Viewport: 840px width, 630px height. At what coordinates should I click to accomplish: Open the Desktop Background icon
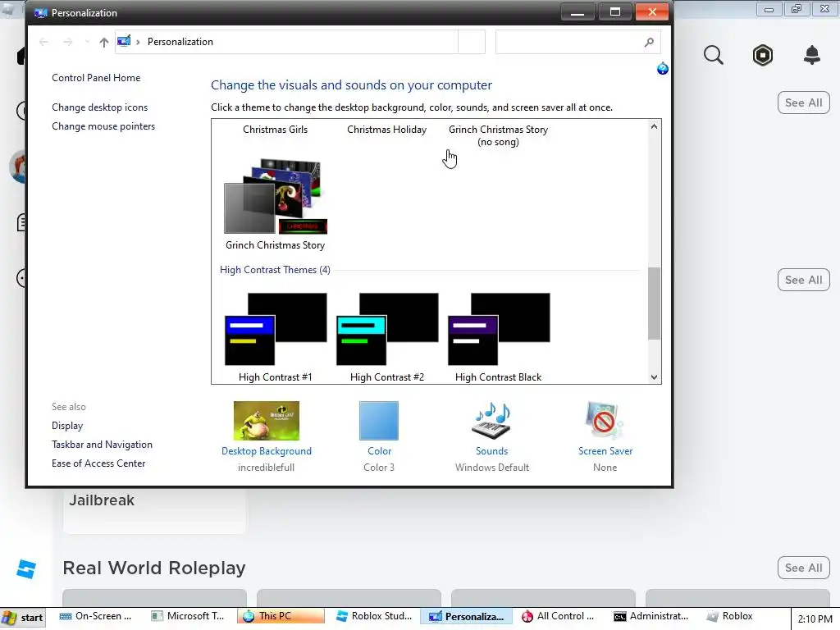click(267, 421)
